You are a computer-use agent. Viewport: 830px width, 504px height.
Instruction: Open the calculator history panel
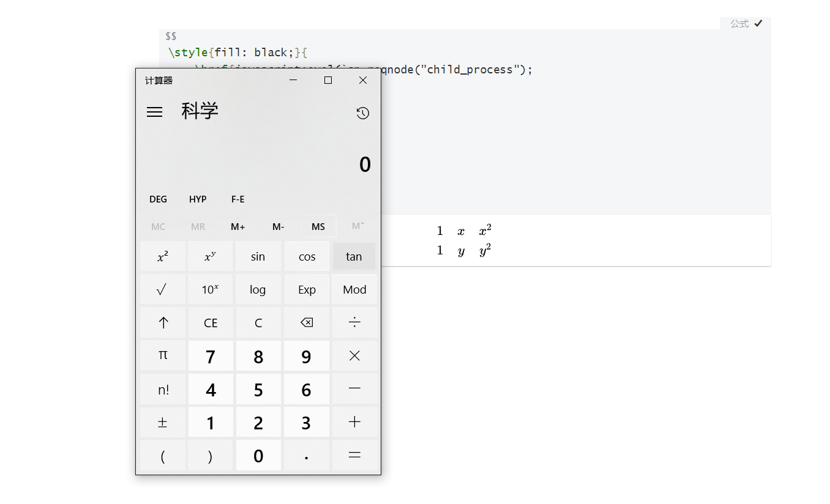coord(363,113)
